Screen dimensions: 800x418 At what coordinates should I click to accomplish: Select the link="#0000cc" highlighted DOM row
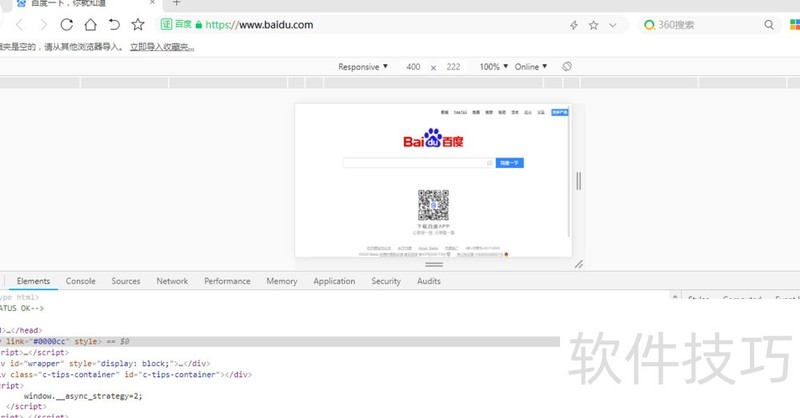pos(280,341)
